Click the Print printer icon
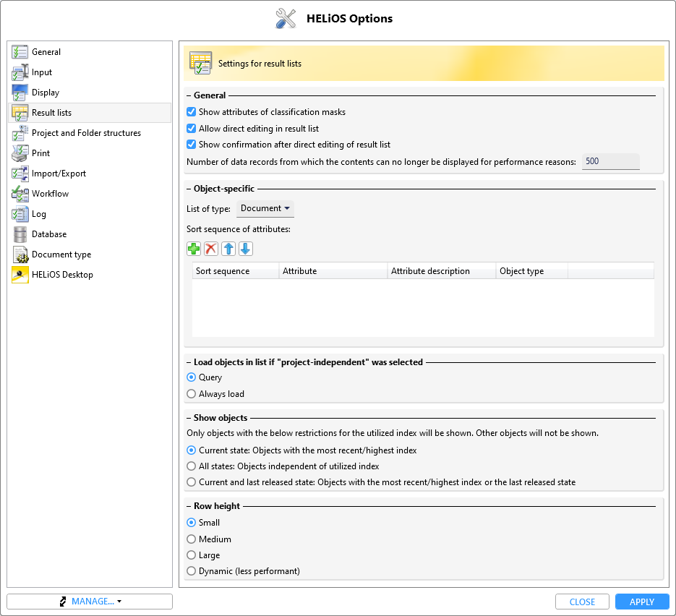The width and height of the screenshot is (676, 616). 20,153
